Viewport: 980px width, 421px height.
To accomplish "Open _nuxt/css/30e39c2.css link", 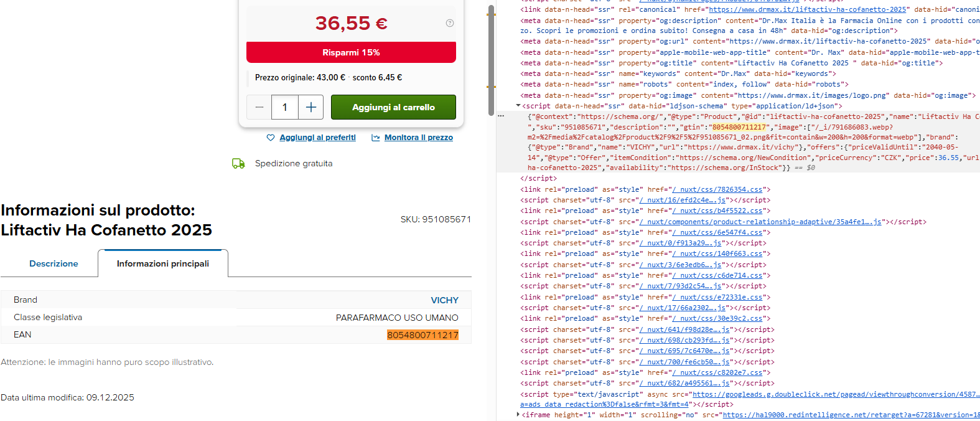I will (717, 318).
